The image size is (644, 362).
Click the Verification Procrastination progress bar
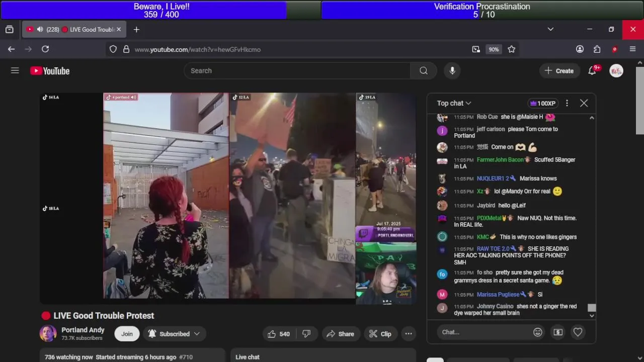pos(482,10)
